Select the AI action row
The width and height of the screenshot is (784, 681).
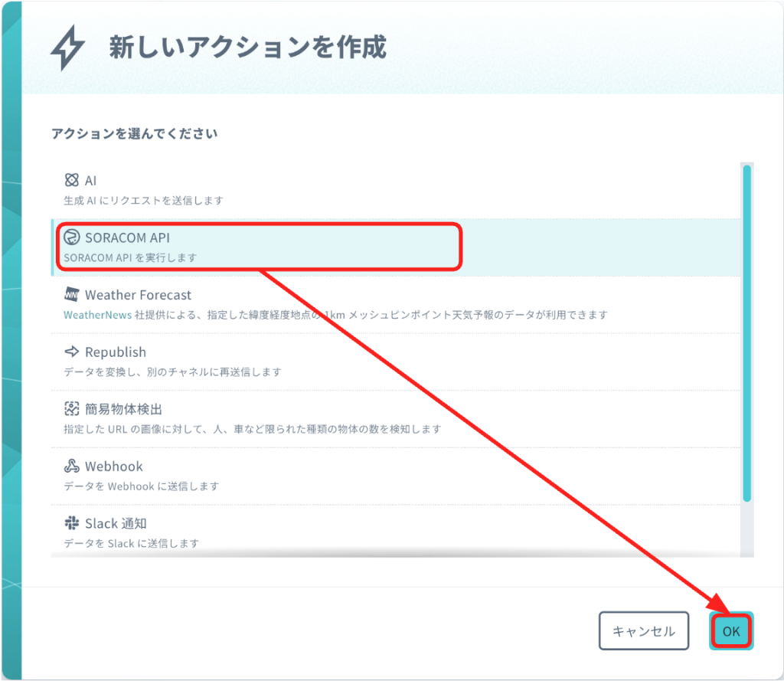396,190
